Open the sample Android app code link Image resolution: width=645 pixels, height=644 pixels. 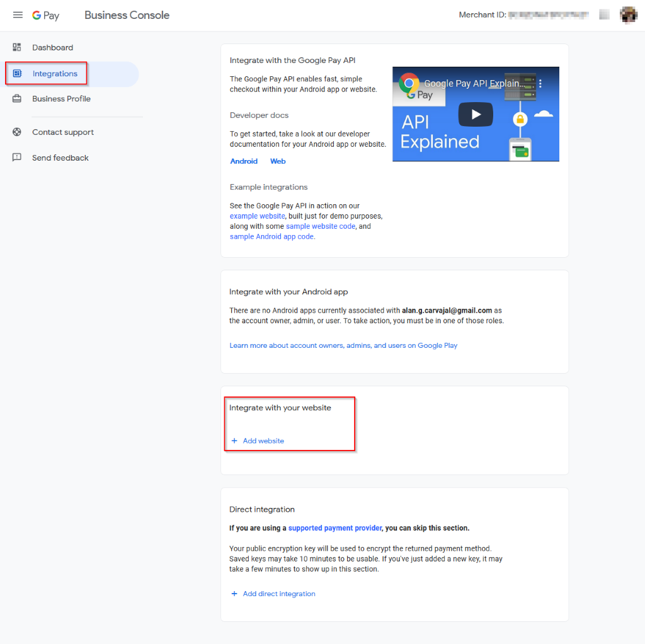click(x=271, y=236)
